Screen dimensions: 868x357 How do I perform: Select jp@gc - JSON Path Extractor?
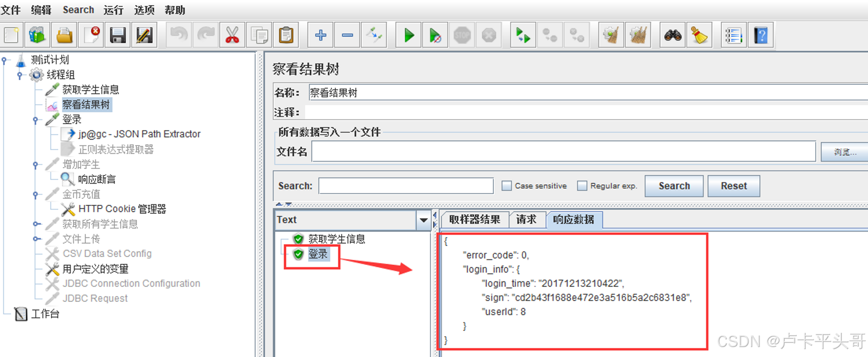139,134
